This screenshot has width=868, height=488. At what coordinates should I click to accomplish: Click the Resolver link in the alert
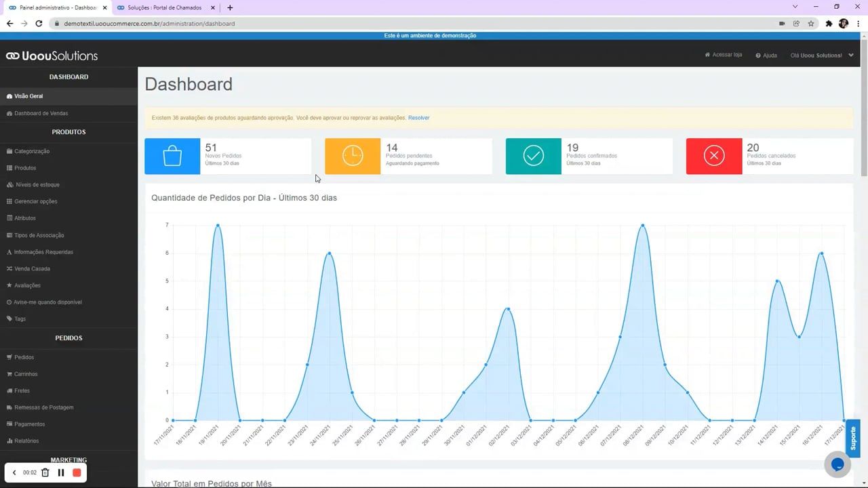pyautogui.click(x=418, y=118)
